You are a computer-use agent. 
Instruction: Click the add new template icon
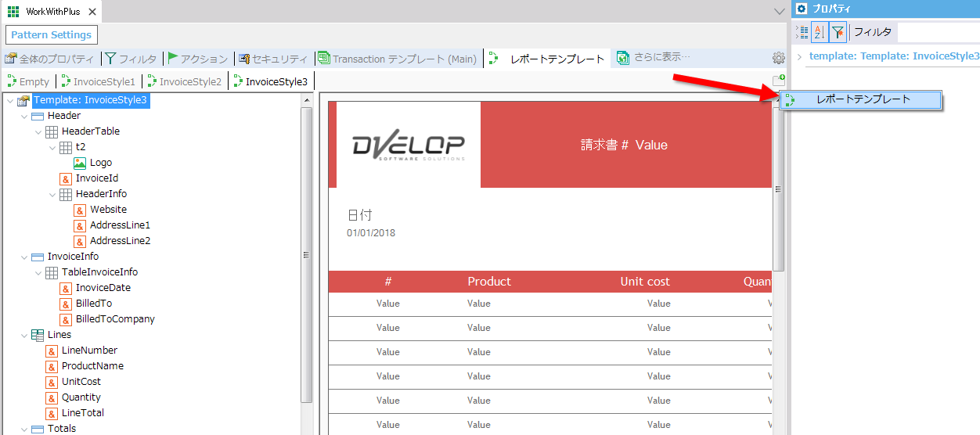coord(778,80)
